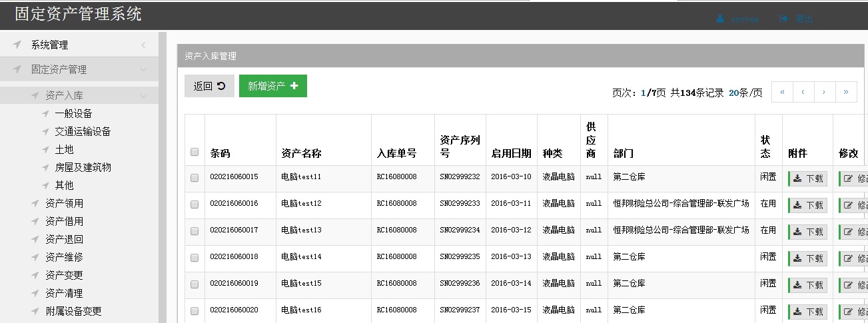
Task: Click the 新增资产 green button
Action: 272,86
